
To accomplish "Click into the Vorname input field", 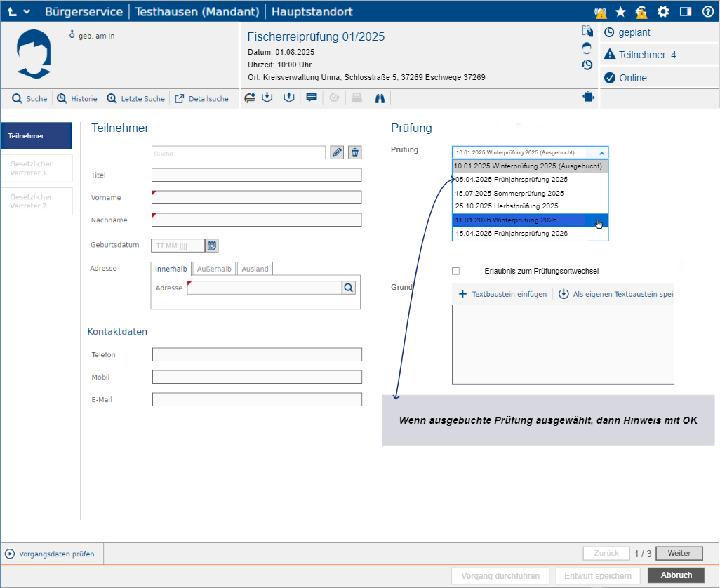I will [x=256, y=197].
